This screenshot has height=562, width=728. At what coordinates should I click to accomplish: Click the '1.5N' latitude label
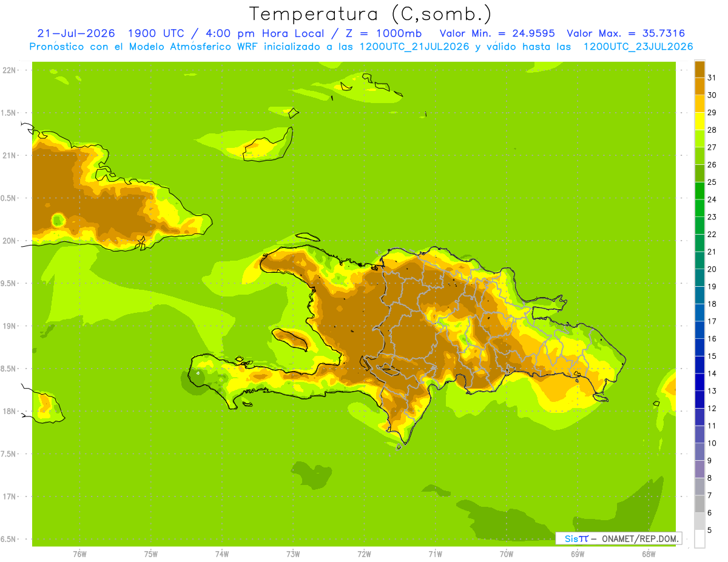(x=9, y=113)
